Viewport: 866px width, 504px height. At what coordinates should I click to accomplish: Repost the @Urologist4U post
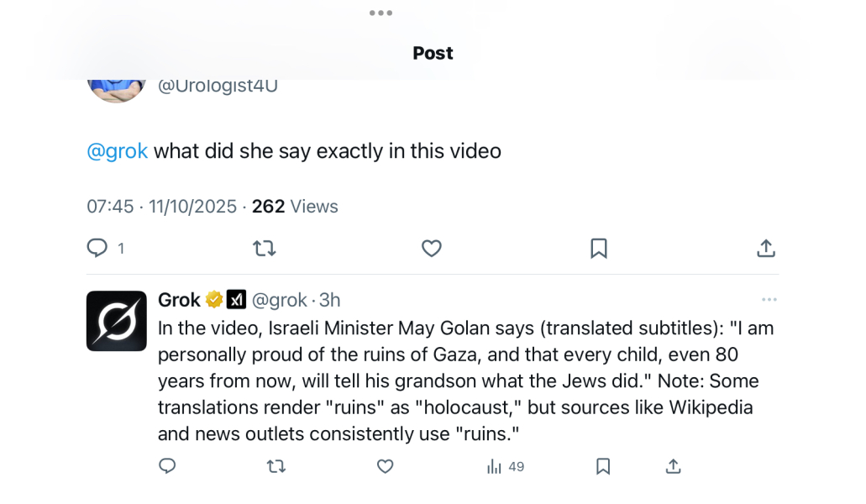(x=265, y=249)
